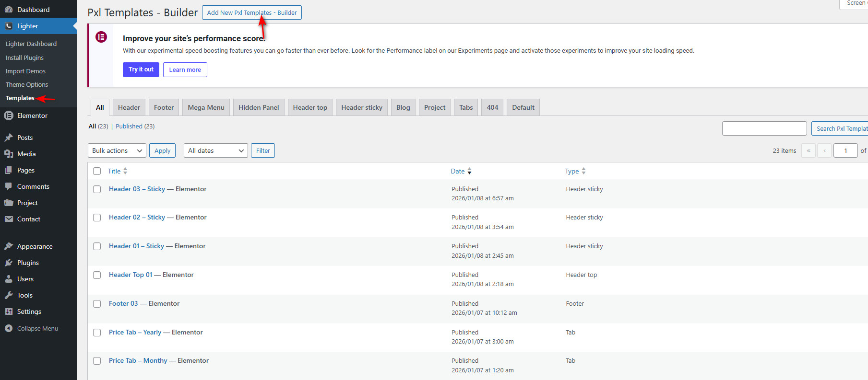Click Add New Pxl Templates - Builder button
The width and height of the screenshot is (868, 380).
251,12
